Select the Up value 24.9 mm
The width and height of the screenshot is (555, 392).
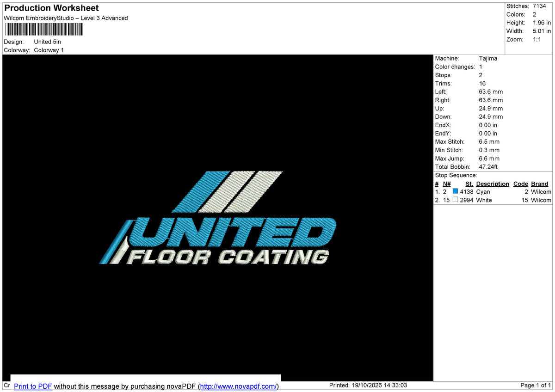point(491,108)
